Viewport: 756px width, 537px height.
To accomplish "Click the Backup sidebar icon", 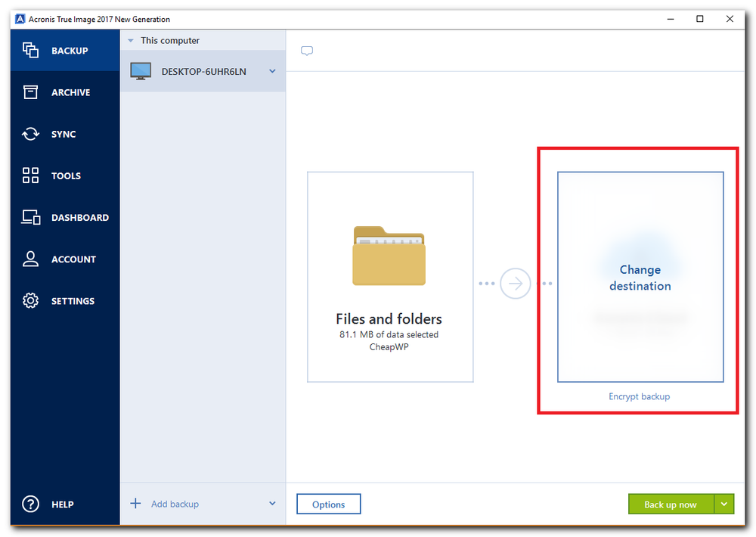I will coord(30,50).
